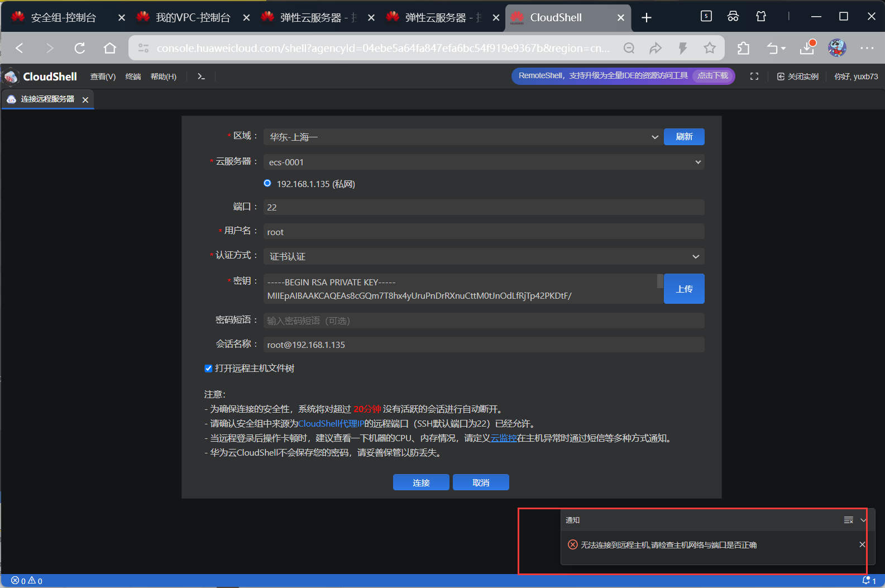Open the 云监控 link
Viewport: 885px width, 588px height.
pos(504,438)
